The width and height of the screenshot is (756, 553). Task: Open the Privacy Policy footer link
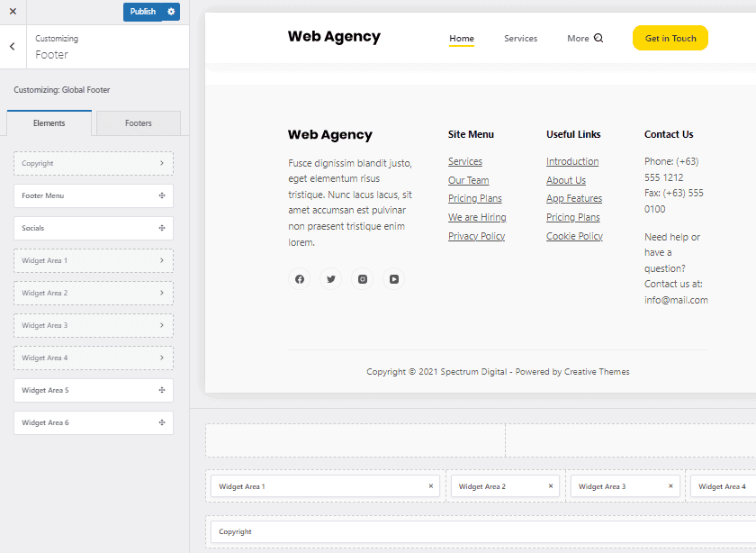476,236
